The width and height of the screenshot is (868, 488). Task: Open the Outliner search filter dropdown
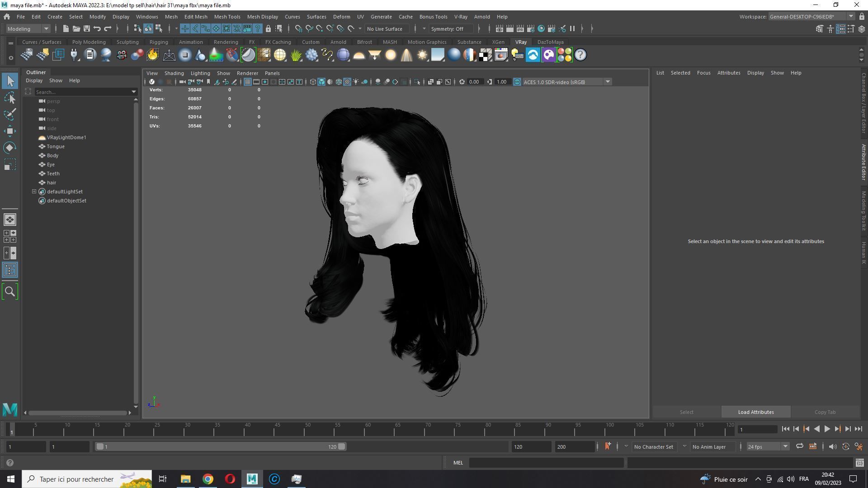[133, 92]
